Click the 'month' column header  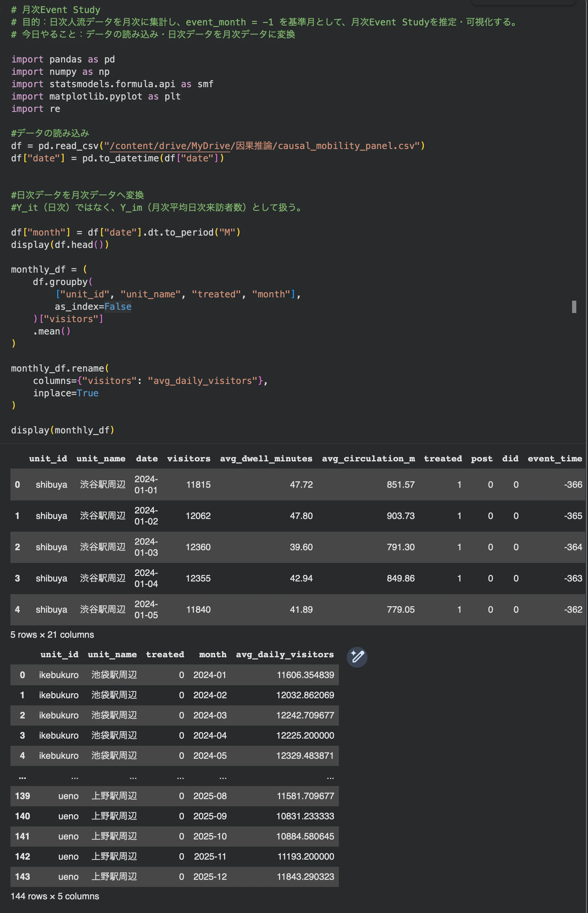click(213, 655)
